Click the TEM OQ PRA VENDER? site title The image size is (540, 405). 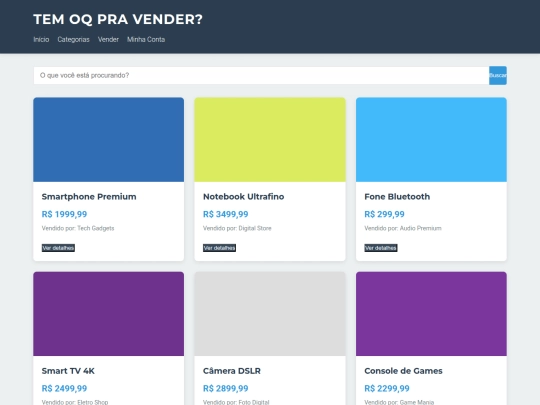(118, 19)
